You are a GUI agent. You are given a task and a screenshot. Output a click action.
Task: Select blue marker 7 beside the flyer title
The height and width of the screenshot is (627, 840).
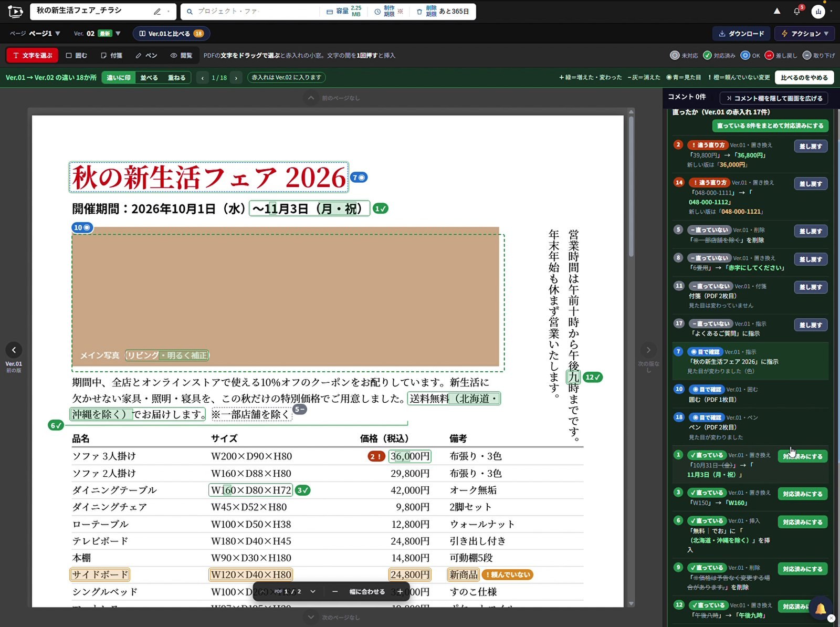click(x=359, y=177)
